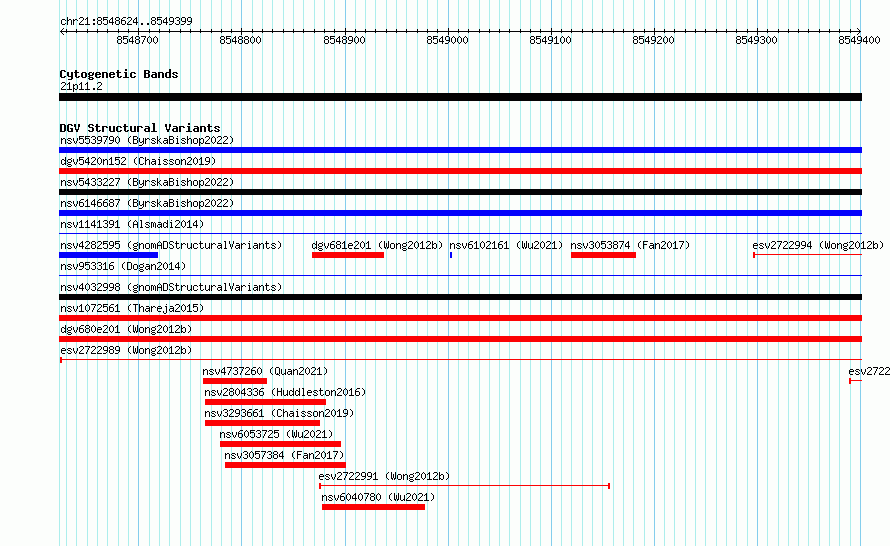Image resolution: width=890 pixels, height=546 pixels.
Task: Select the red nsv3293661 variant bar
Action: [262, 423]
